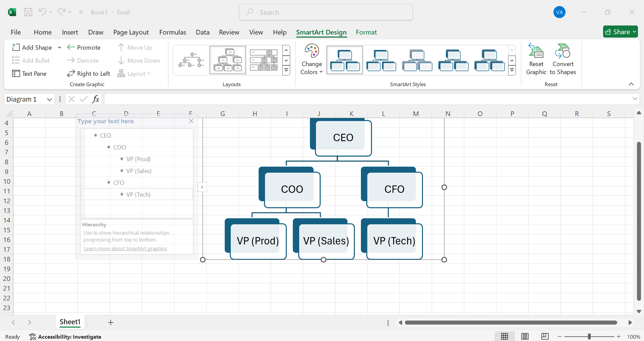Collapse the ribbon using the chevron
The height and width of the screenshot is (341, 644).
click(631, 84)
